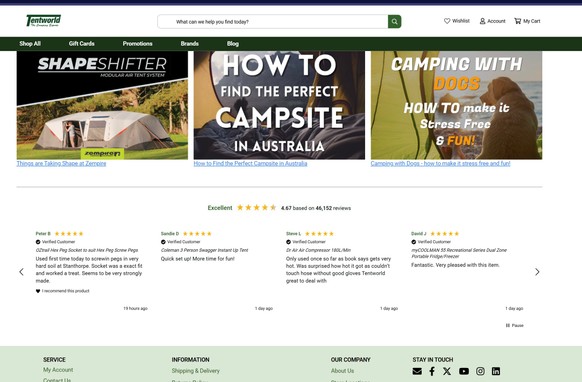The width and height of the screenshot is (582, 382).
Task: Click the search input field
Action: coord(273,22)
